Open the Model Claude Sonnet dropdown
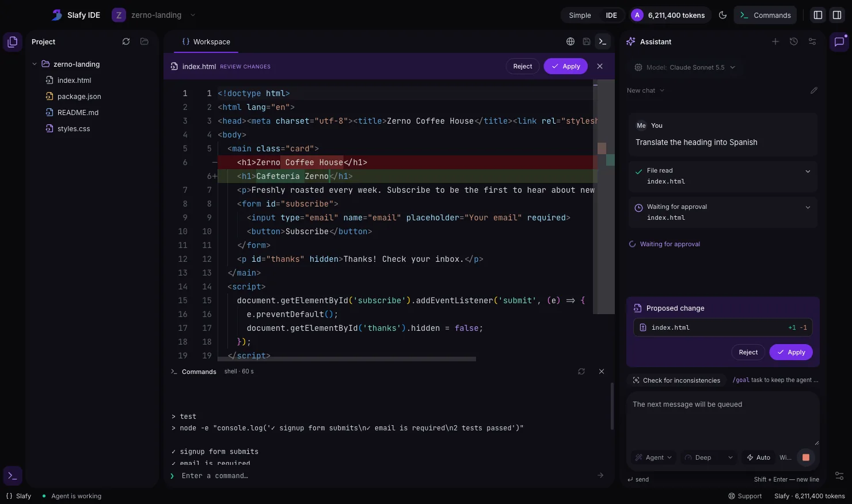 [x=685, y=67]
